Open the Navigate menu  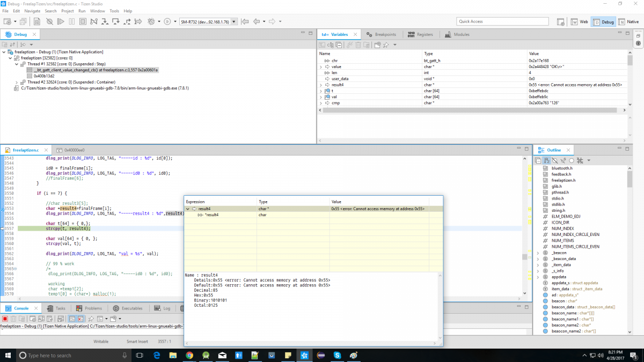coord(32,11)
